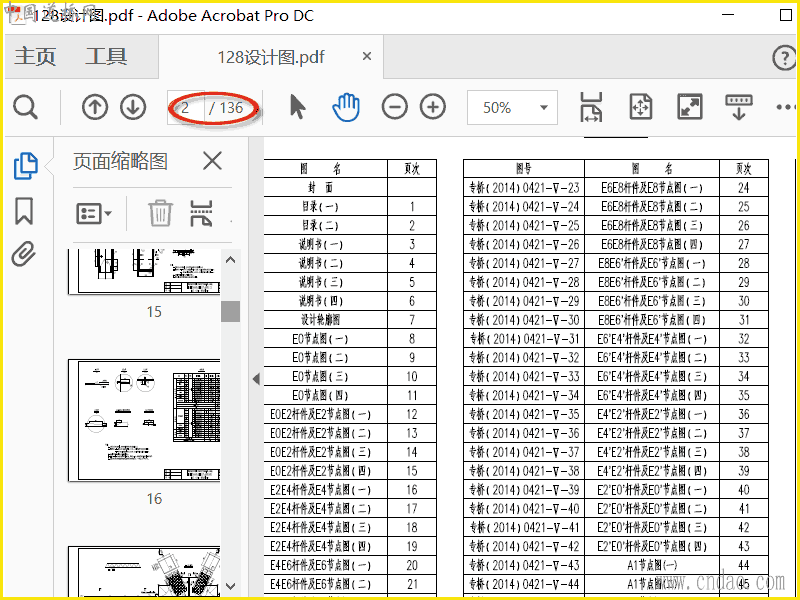Go to previous page with up arrow

coord(95,108)
